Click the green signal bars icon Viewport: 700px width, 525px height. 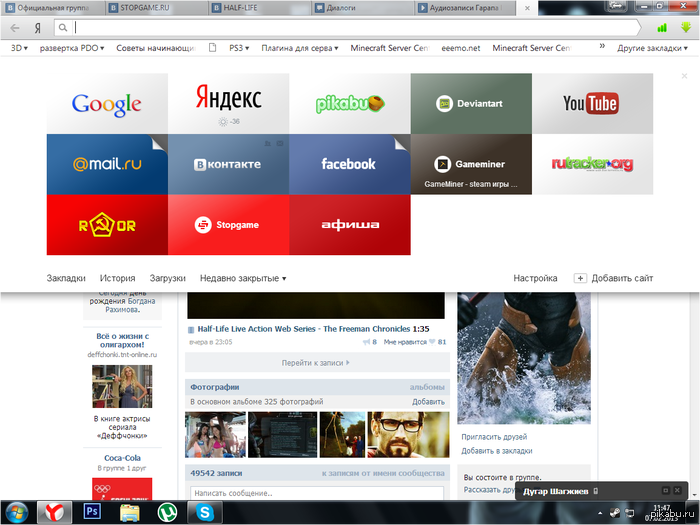coord(662,28)
